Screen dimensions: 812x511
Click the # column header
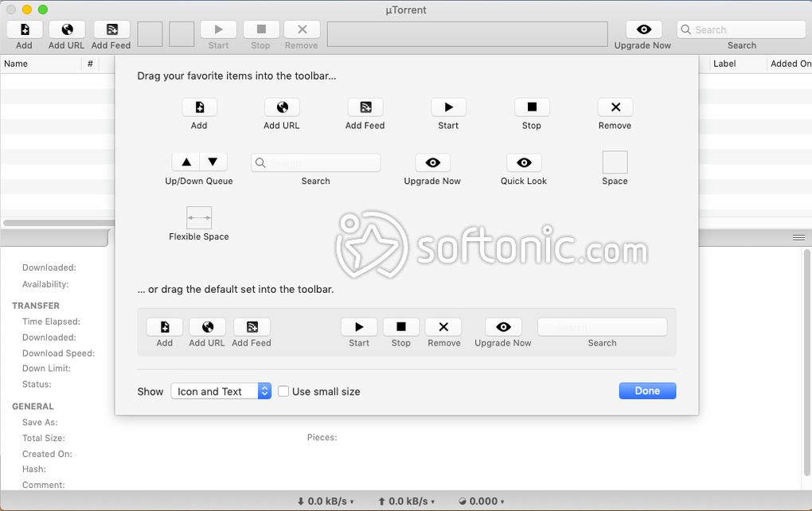(x=90, y=64)
